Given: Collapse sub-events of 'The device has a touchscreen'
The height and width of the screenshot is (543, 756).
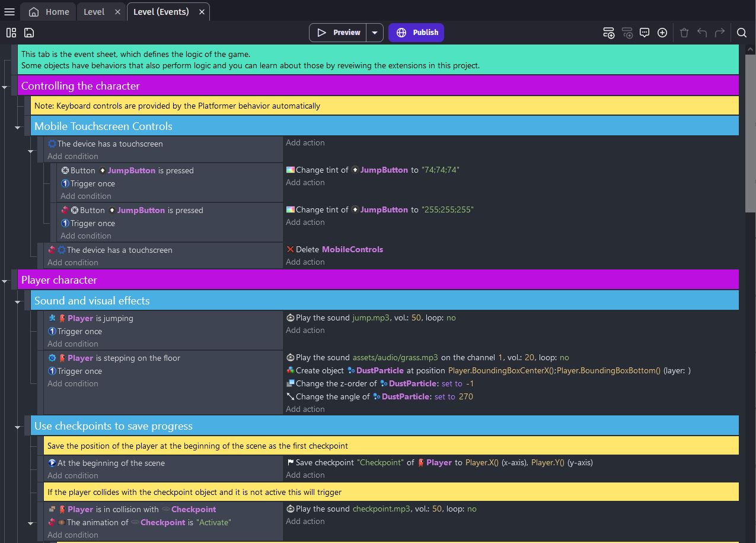Looking at the screenshot, I should click(31, 151).
